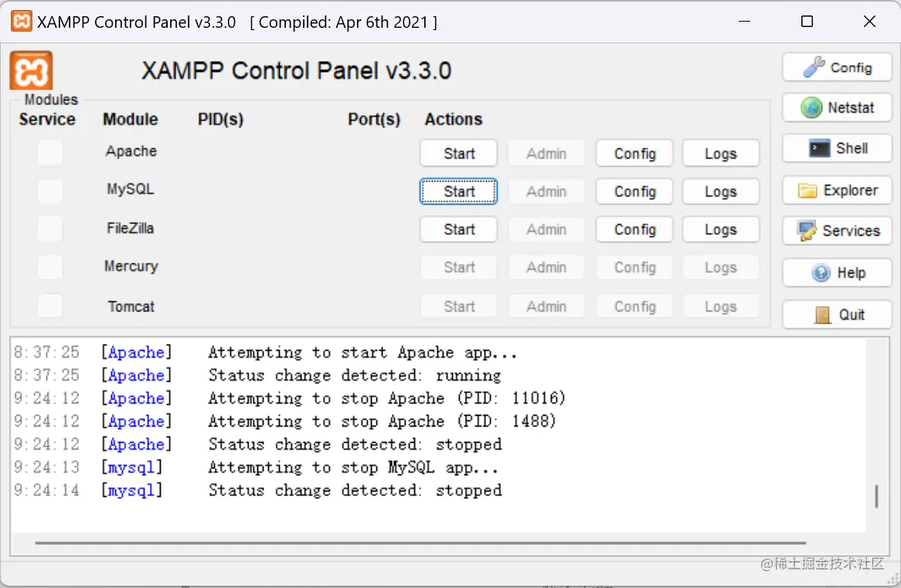Start the Mercury module
Viewport: 901px width, 588px height.
pyautogui.click(x=458, y=267)
